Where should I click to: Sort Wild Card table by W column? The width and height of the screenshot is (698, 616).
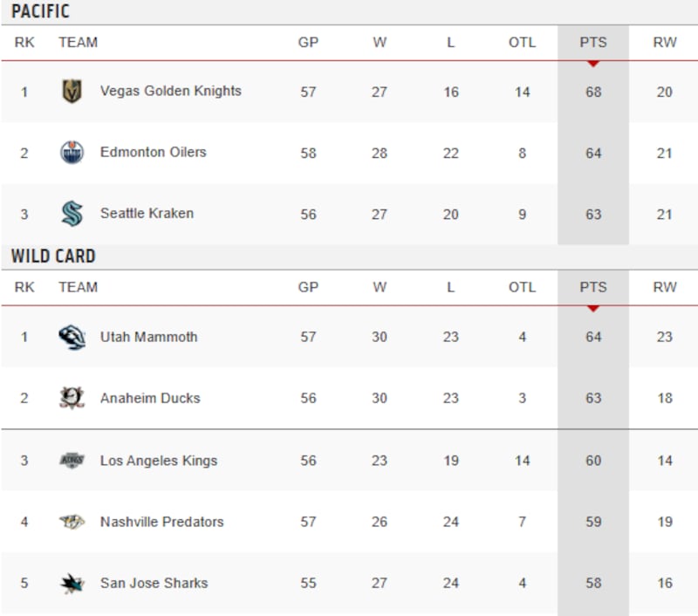click(x=380, y=287)
